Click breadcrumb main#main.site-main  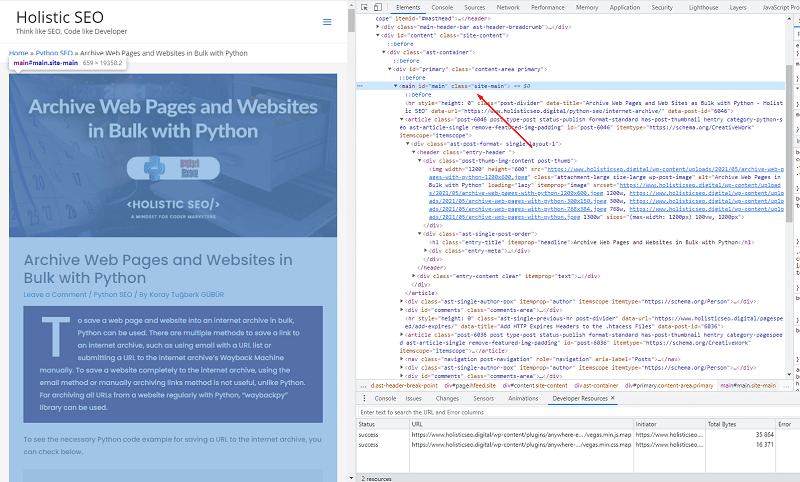tap(748, 386)
